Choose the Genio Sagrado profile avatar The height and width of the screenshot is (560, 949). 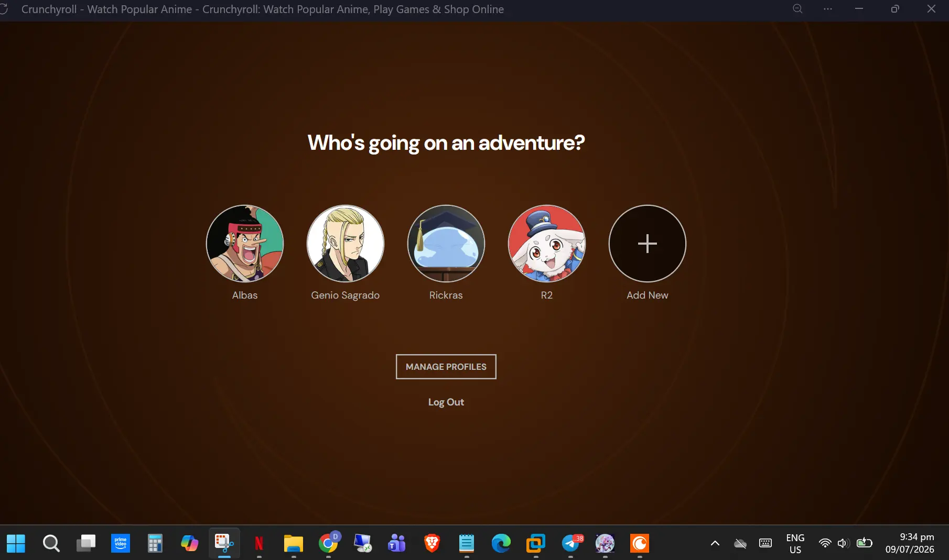click(x=346, y=244)
